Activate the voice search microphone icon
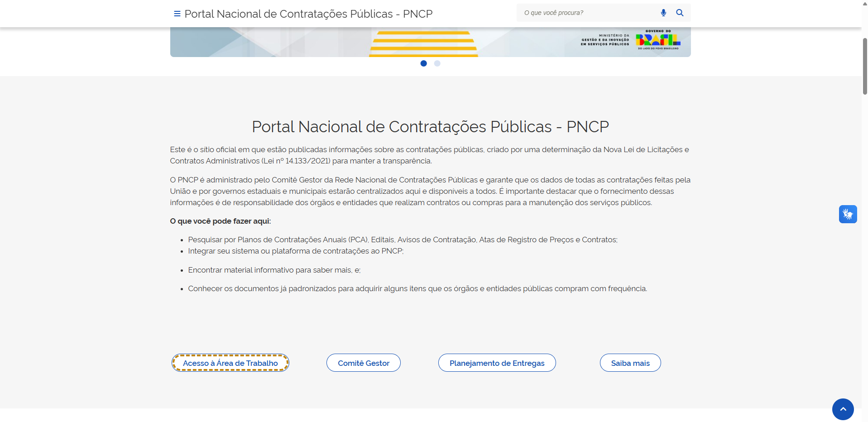 (663, 13)
